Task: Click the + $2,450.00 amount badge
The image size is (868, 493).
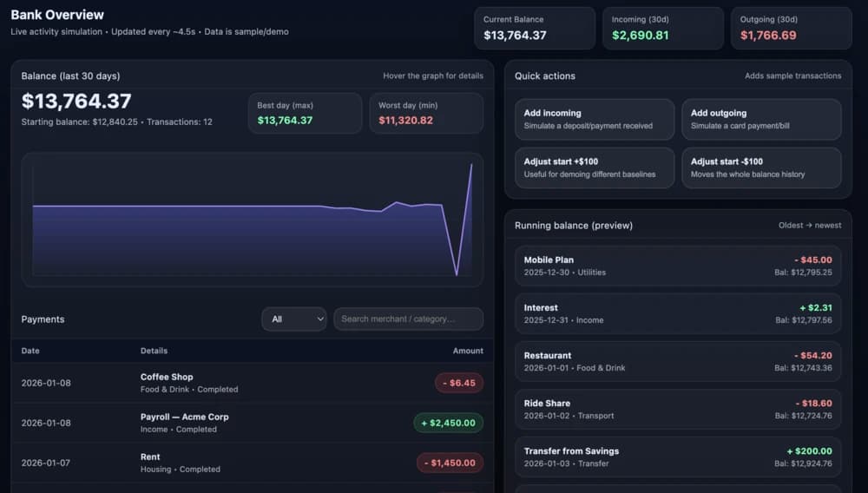Action: [449, 423]
